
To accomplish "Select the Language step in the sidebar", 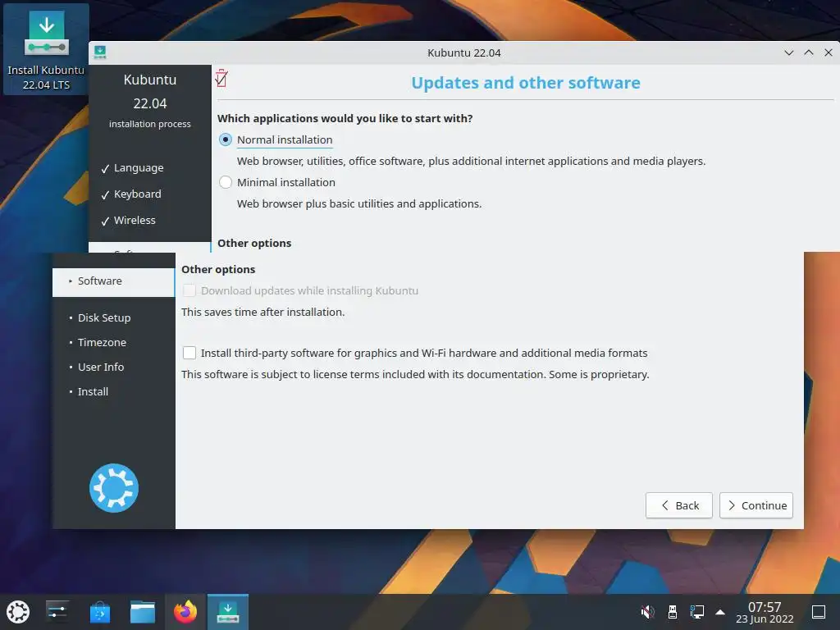I will click(x=138, y=167).
